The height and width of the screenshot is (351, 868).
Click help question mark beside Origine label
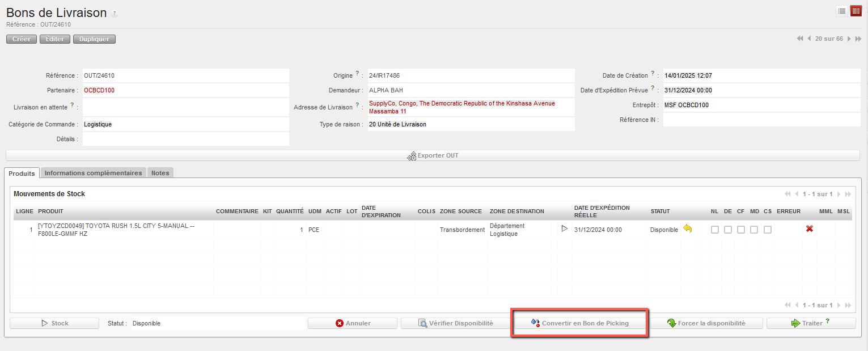pyautogui.click(x=357, y=74)
